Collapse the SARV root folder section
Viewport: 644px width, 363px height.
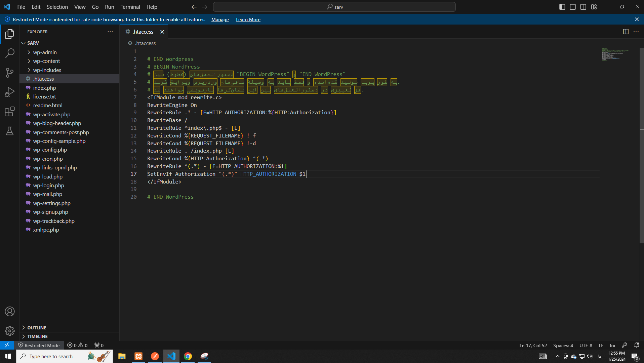pos(69,43)
